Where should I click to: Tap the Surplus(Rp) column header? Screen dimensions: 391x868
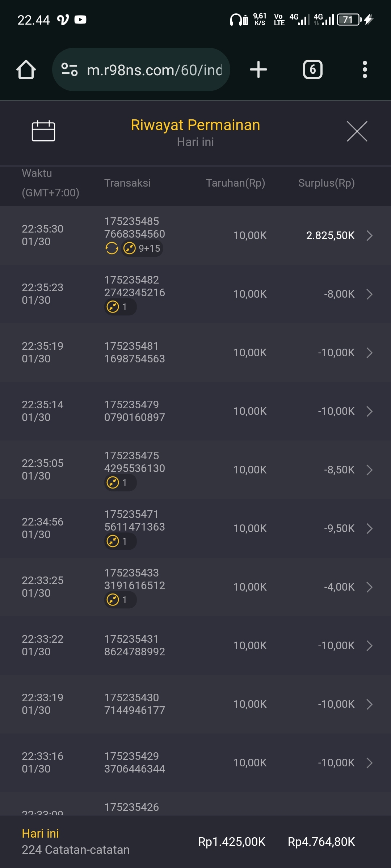[x=326, y=183]
